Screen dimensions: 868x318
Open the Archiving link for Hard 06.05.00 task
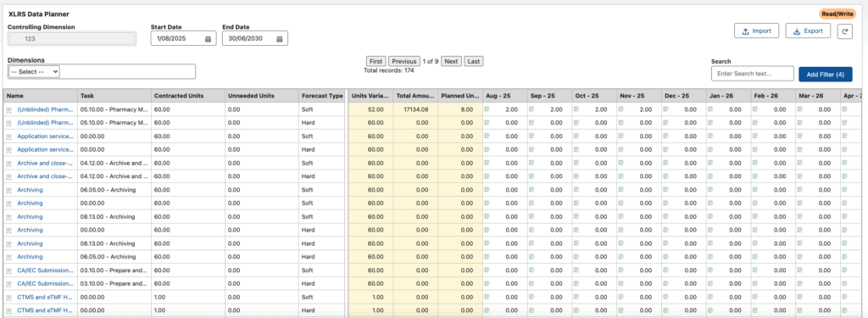click(x=30, y=257)
